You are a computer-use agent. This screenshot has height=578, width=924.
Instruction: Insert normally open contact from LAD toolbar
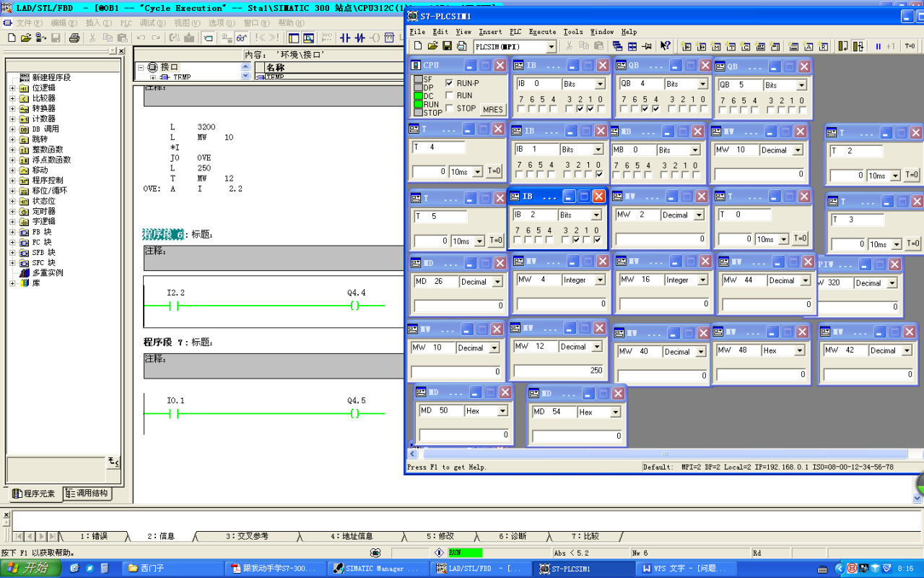tap(344, 38)
